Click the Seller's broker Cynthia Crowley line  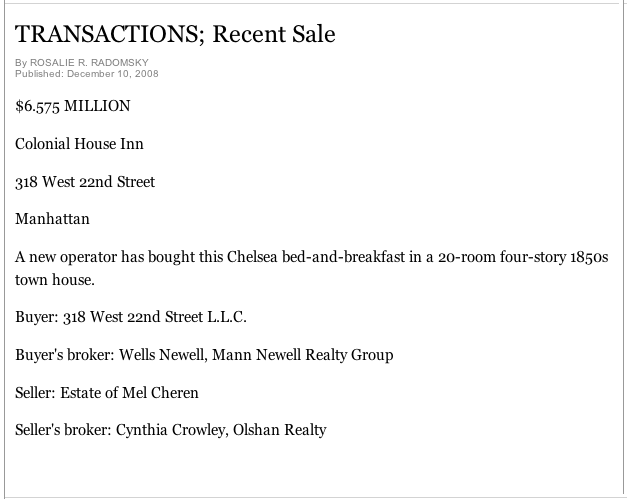point(171,430)
